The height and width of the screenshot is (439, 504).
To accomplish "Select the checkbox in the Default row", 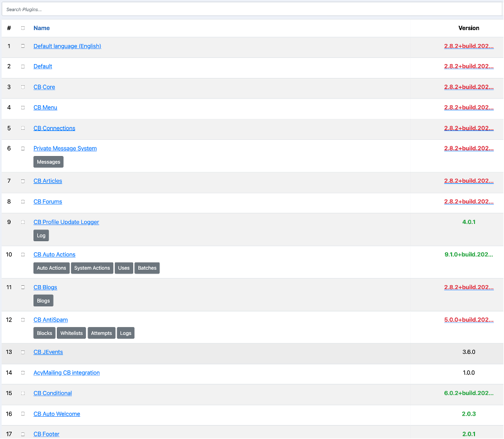I will [23, 66].
